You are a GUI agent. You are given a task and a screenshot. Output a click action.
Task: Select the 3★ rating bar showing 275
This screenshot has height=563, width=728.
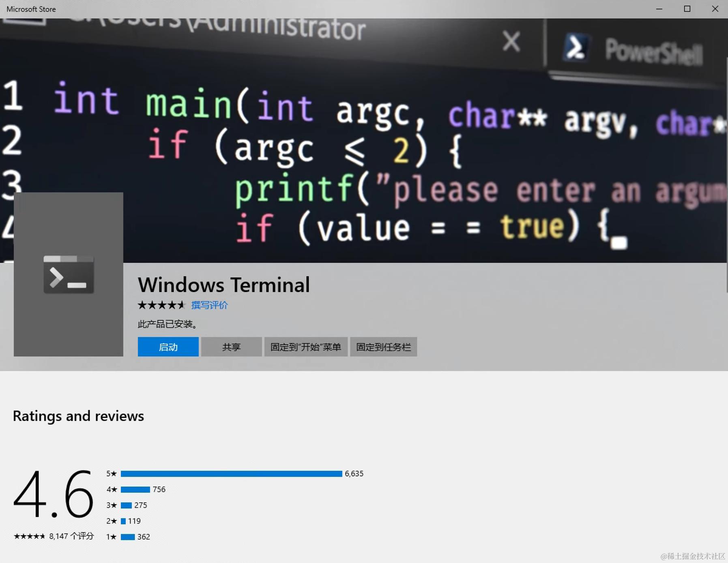click(127, 505)
